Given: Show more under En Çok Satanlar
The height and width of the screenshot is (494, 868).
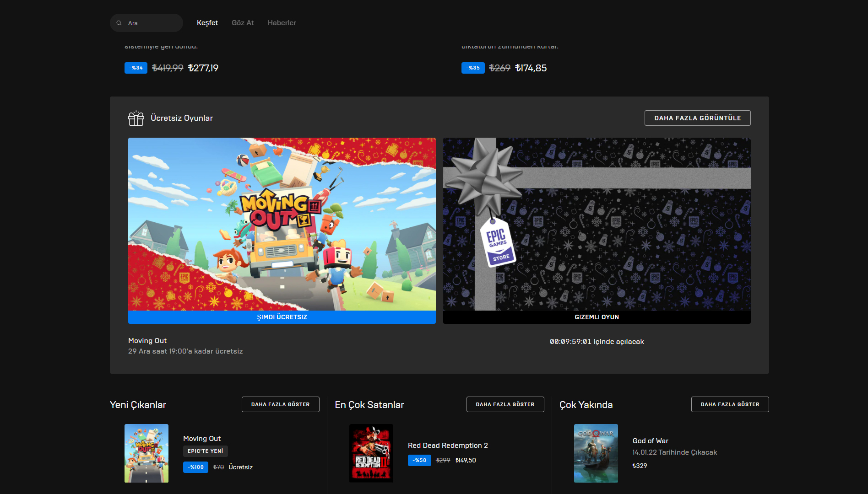Looking at the screenshot, I should point(505,404).
